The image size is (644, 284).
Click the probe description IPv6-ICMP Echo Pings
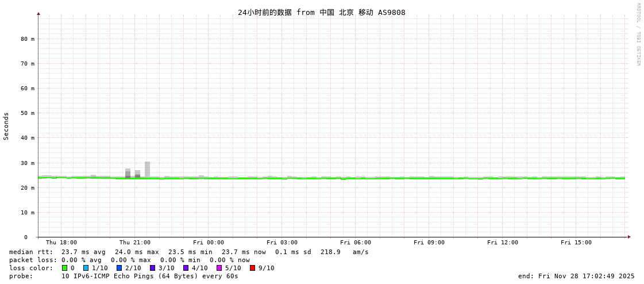coord(150,276)
